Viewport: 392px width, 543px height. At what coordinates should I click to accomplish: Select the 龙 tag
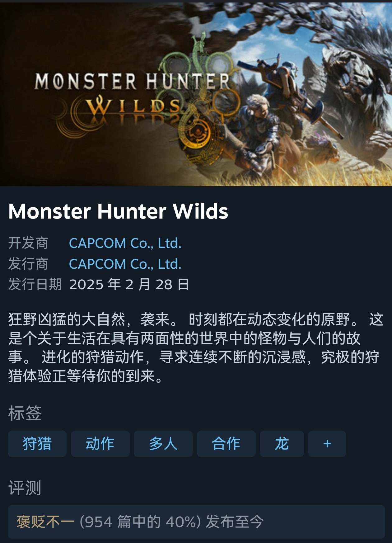(282, 444)
